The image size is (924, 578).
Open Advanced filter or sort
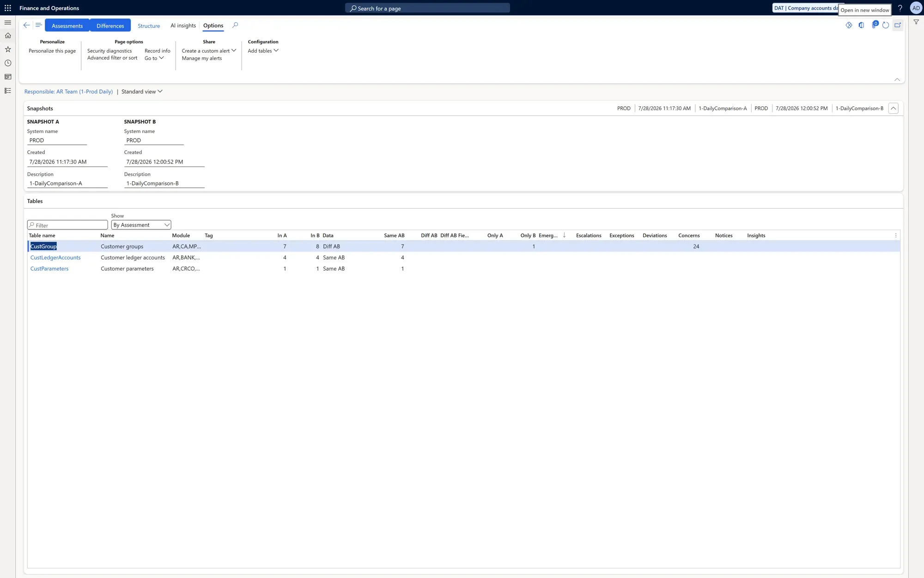(112, 58)
